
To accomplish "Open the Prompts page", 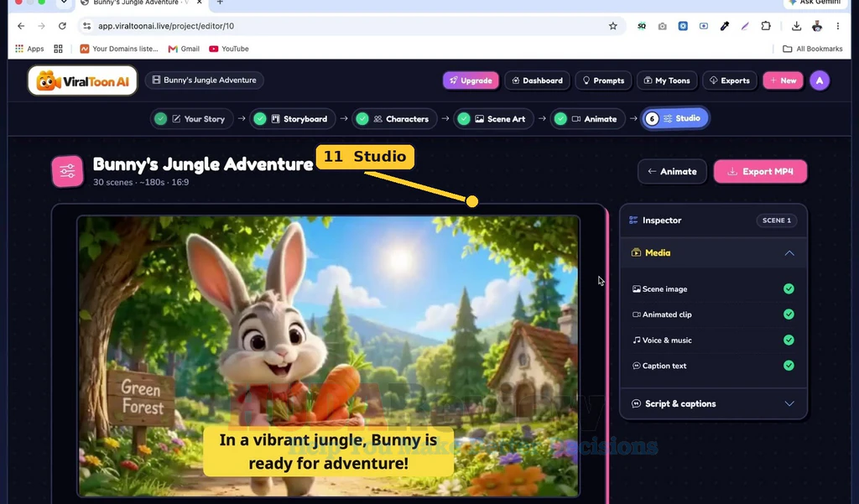I will coord(603,81).
